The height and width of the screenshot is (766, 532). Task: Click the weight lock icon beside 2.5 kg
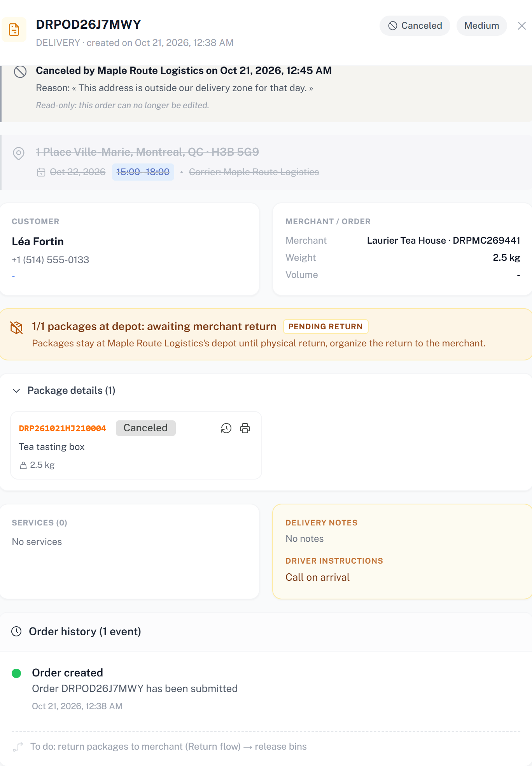pyautogui.click(x=23, y=465)
